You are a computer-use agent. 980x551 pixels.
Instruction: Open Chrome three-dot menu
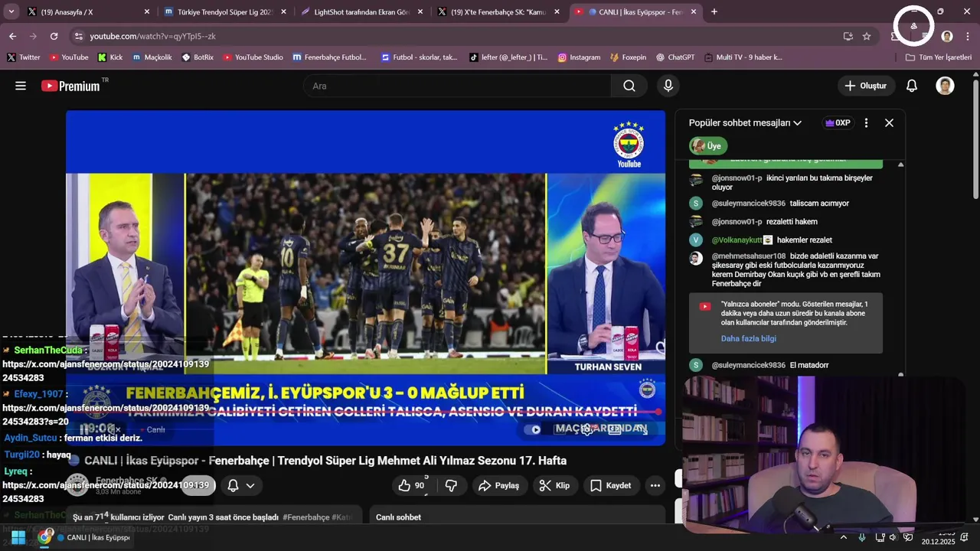coord(968,36)
